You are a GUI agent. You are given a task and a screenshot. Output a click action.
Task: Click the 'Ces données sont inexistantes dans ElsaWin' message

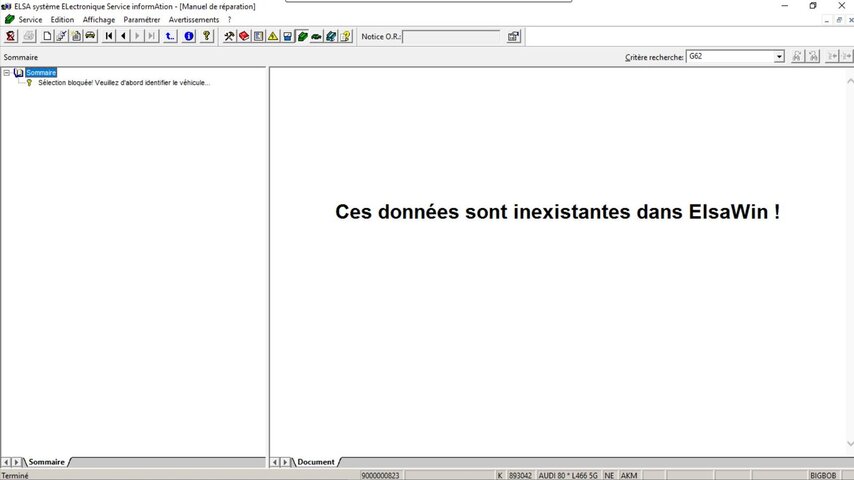coord(557,211)
